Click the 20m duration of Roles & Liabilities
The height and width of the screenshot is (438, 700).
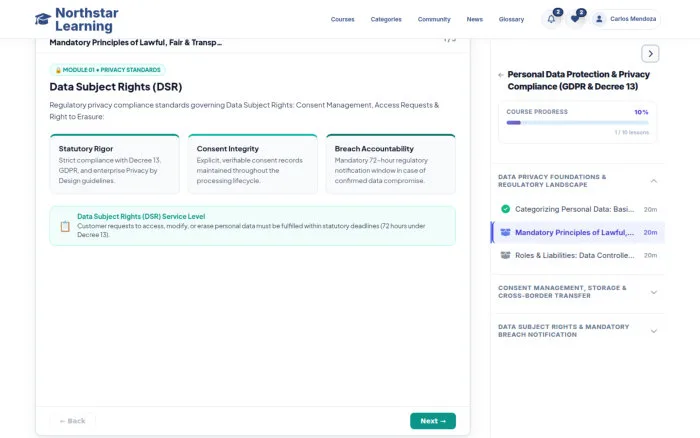[650, 255]
